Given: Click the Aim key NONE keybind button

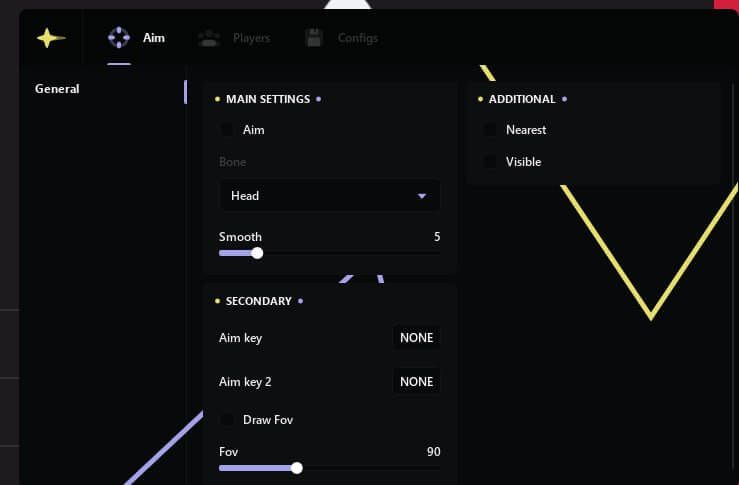Looking at the screenshot, I should 416,338.
